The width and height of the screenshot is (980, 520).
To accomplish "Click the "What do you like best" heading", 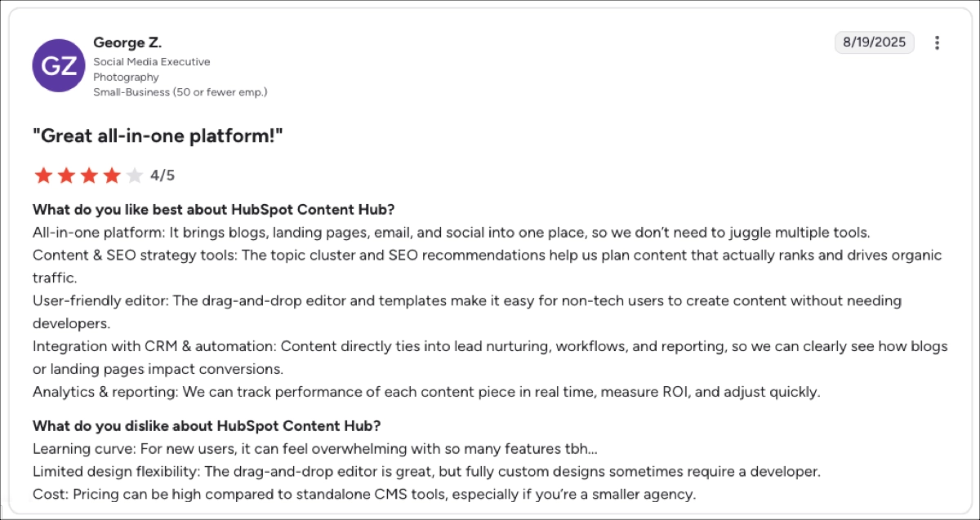I will point(214,209).
